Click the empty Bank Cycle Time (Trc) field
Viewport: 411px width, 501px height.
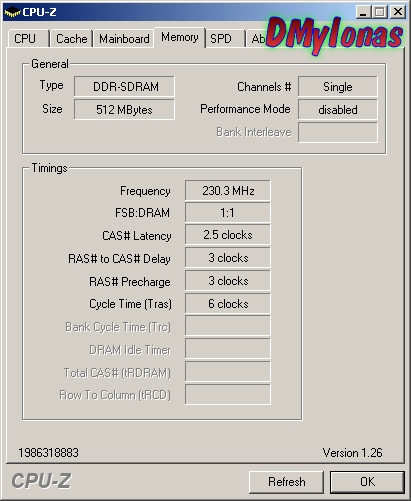point(228,326)
